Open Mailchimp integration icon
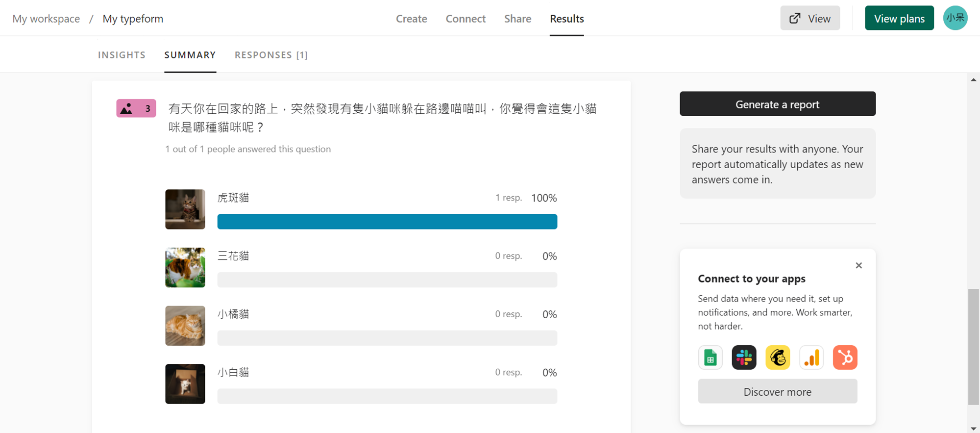This screenshot has height=433, width=980. 778,357
